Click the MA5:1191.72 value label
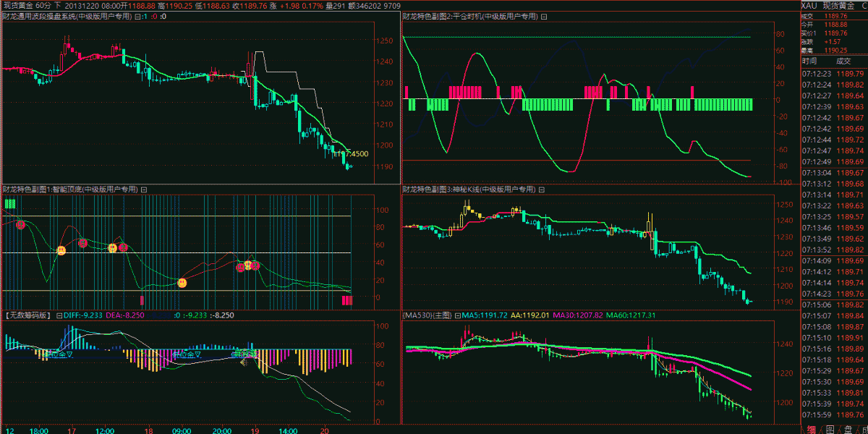 (x=484, y=315)
